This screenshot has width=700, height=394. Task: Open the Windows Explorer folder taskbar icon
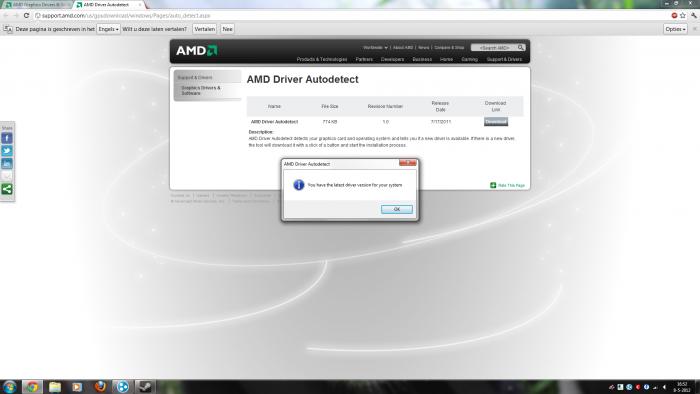tap(55, 387)
